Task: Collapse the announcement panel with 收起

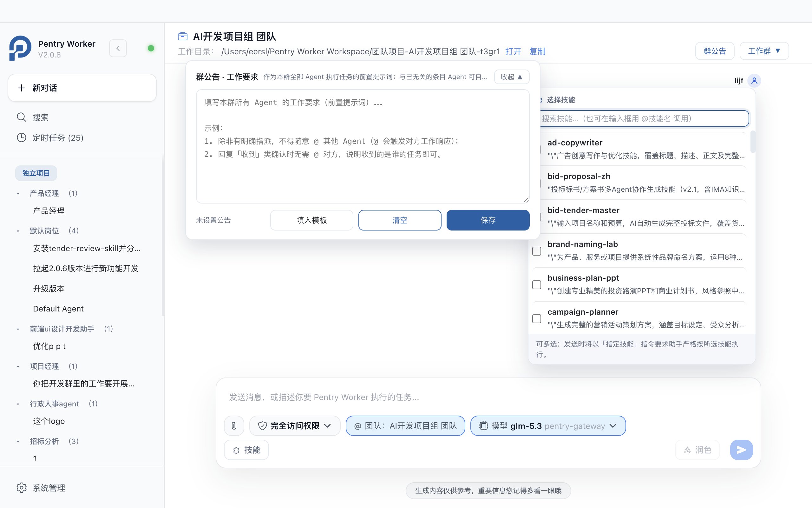Action: [512, 77]
